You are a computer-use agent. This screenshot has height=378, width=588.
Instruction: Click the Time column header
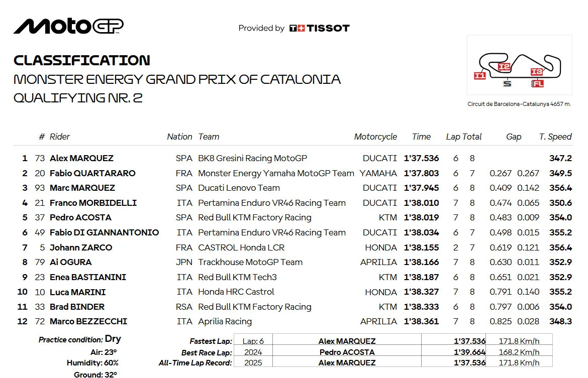(421, 137)
